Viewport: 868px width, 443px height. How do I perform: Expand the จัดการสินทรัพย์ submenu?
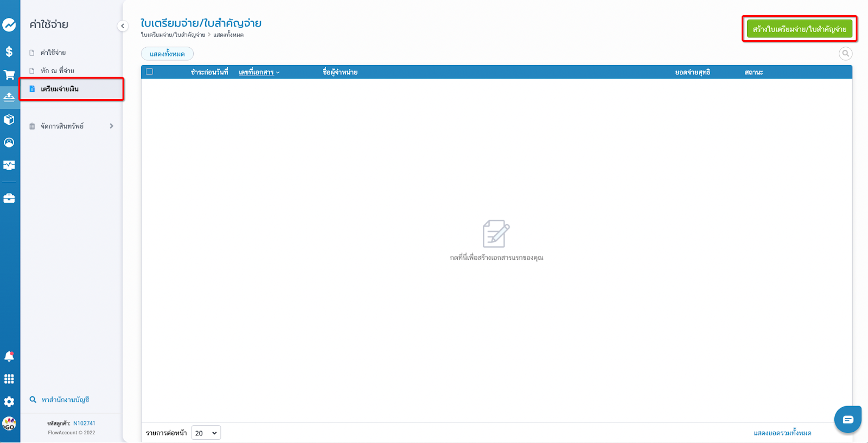point(111,126)
